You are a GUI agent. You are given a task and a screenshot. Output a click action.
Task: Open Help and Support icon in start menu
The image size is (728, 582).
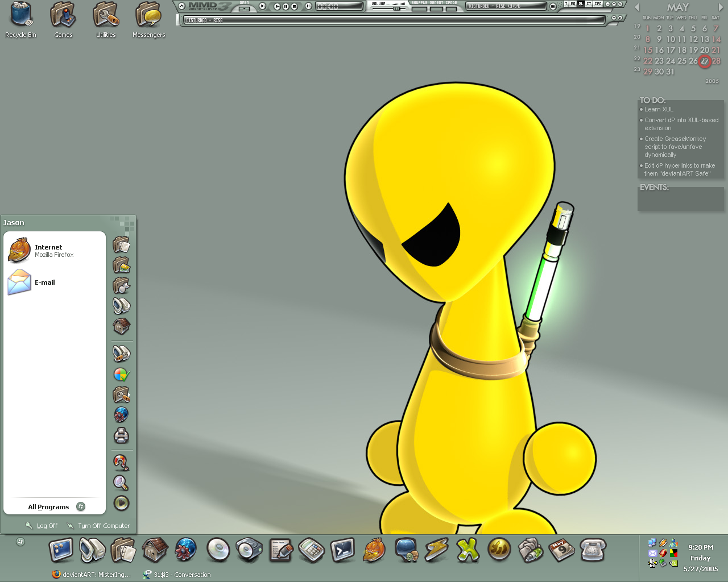point(121,463)
